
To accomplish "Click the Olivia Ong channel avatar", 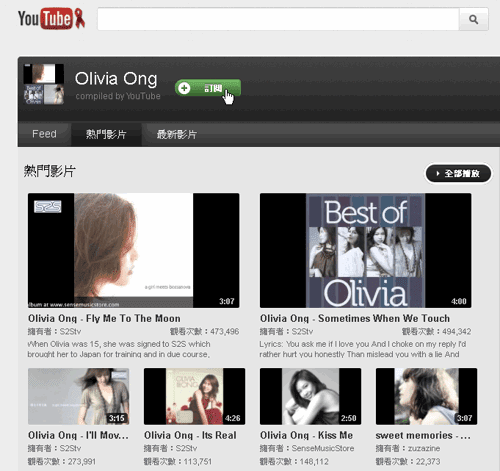I will (x=44, y=84).
